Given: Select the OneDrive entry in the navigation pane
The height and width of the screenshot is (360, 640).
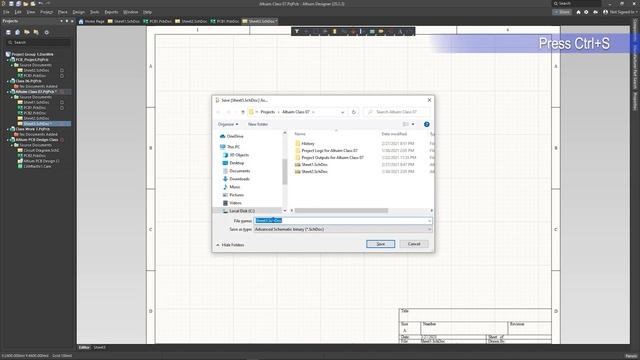Looking at the screenshot, I should point(231,136).
